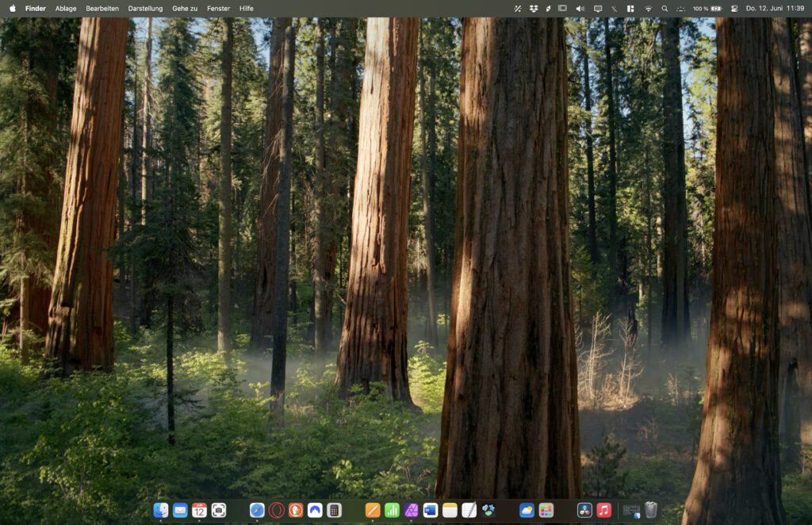Open Control Center from menu bar
This screenshot has height=525, width=812.
coord(630,9)
